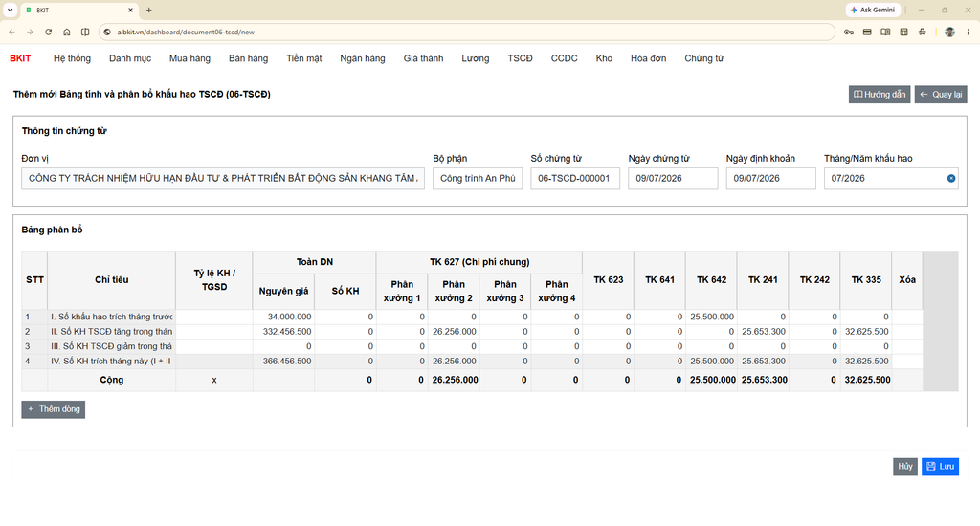Image resolution: width=980 pixels, height=526 pixels.
Task: Click Quay lại button
Action: [x=941, y=95]
